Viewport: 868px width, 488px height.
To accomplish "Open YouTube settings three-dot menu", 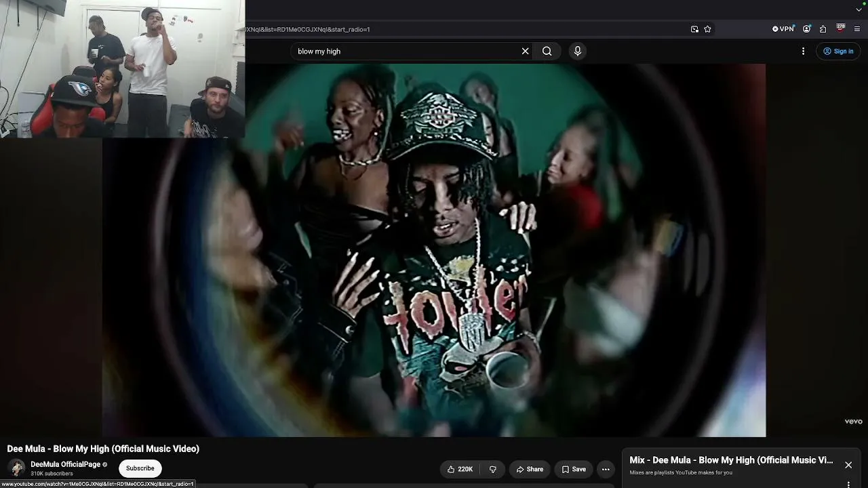I will pyautogui.click(x=803, y=51).
